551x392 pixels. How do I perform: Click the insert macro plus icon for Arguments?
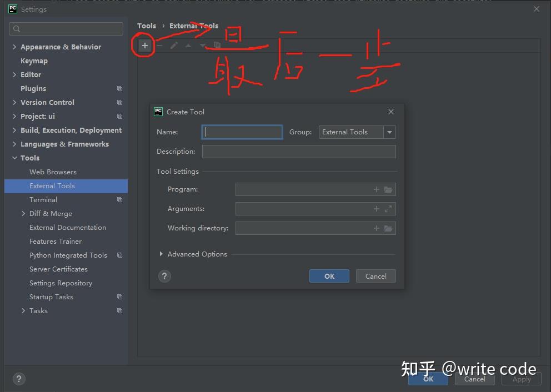tap(377, 209)
